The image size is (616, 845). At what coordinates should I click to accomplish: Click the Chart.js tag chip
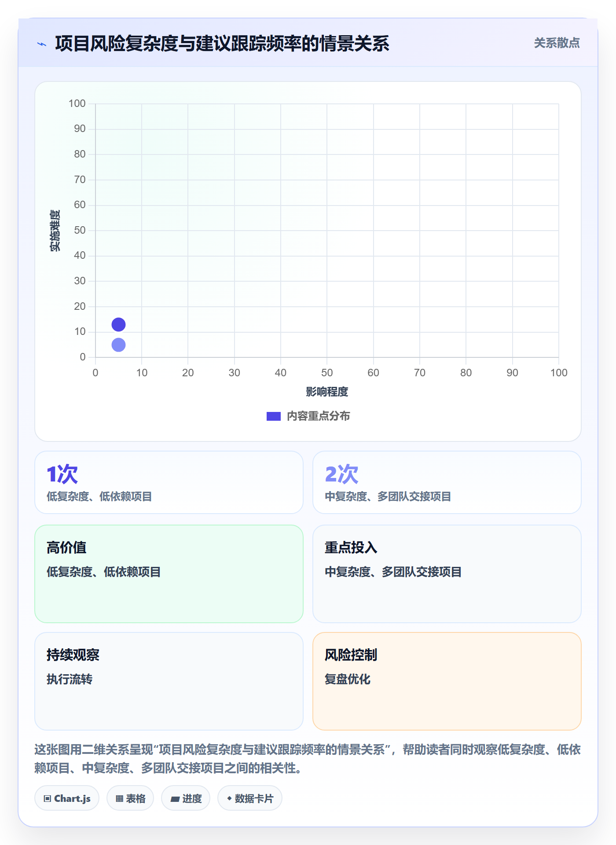[67, 798]
